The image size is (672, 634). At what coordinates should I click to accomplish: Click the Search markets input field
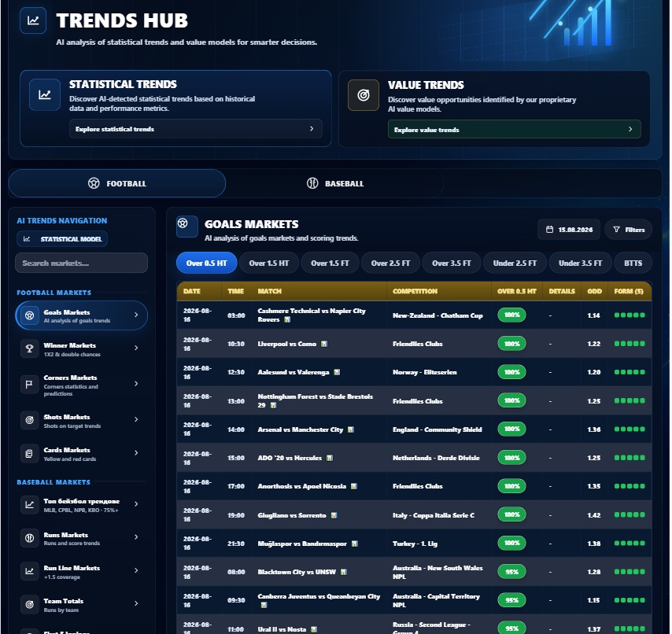81,263
